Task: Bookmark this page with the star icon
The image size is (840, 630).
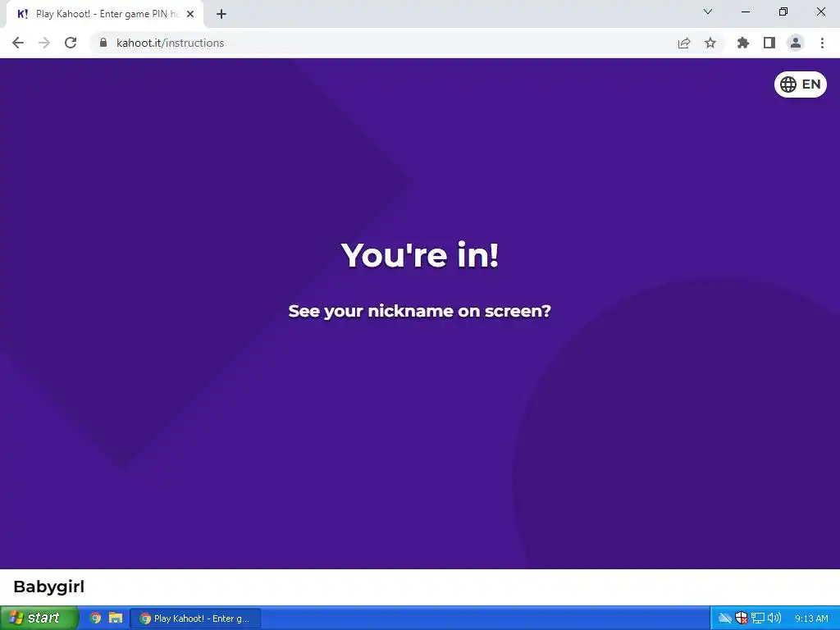Action: pos(710,43)
